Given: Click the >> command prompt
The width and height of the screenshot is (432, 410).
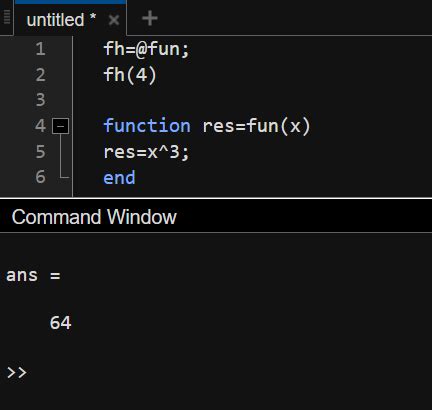Looking at the screenshot, I should click(17, 372).
